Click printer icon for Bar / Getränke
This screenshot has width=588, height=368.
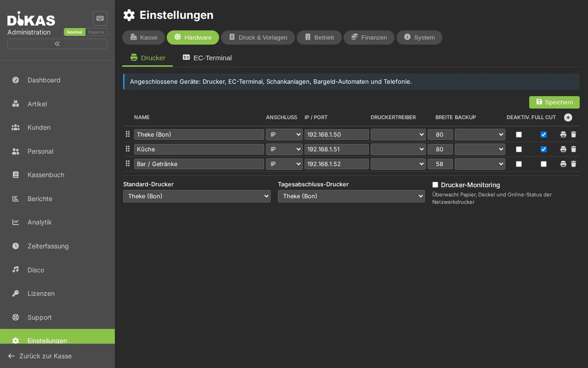pyautogui.click(x=563, y=164)
